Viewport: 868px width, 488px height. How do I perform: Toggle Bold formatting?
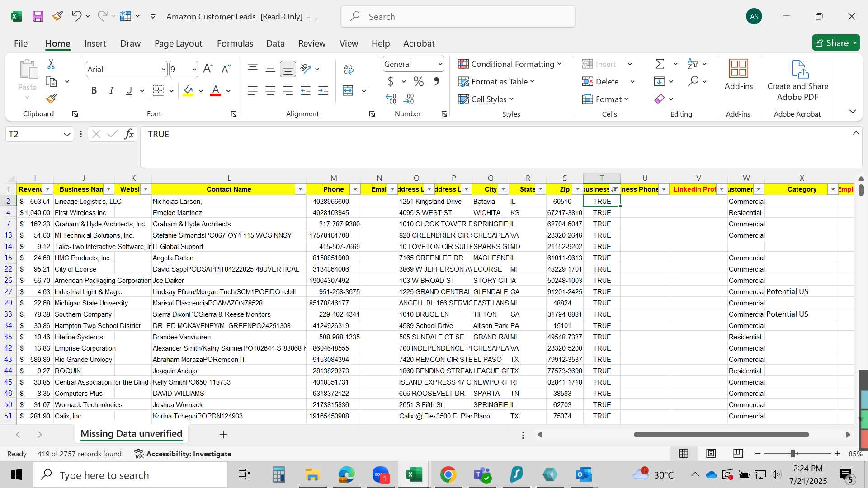94,91
